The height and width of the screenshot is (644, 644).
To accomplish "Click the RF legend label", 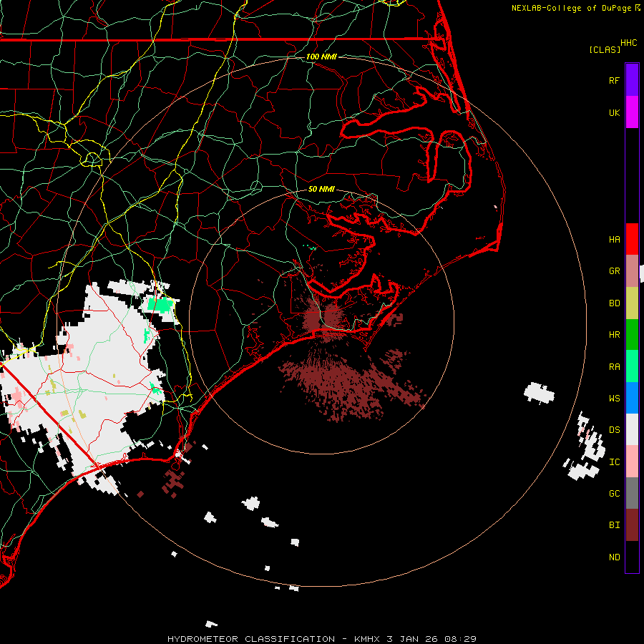I will 614,80.
